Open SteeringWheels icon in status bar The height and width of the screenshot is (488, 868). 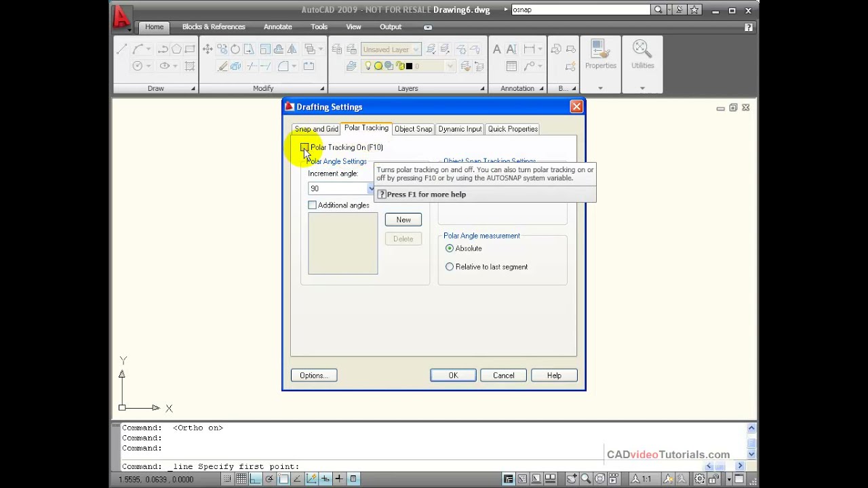(600, 479)
